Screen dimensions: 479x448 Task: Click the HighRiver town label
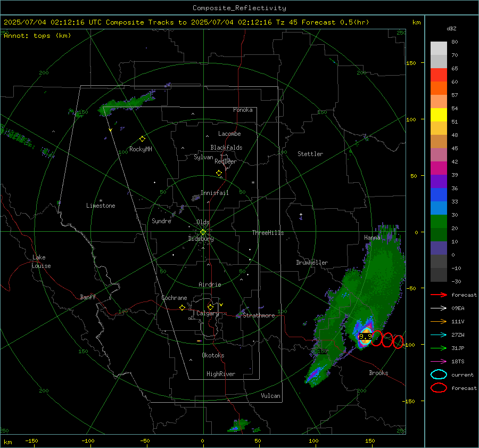click(221, 374)
